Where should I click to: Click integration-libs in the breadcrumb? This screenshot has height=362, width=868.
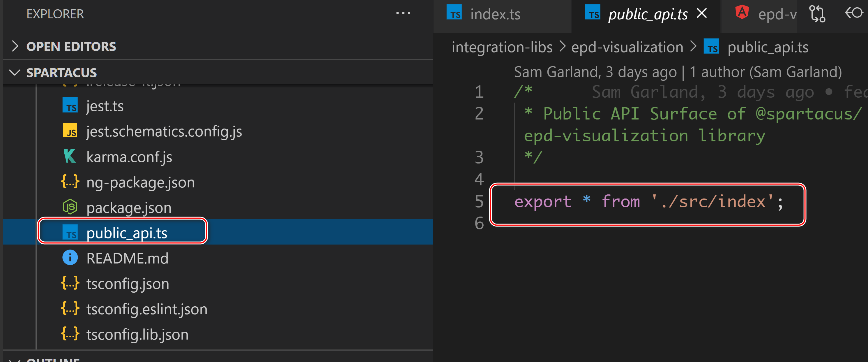(502, 47)
